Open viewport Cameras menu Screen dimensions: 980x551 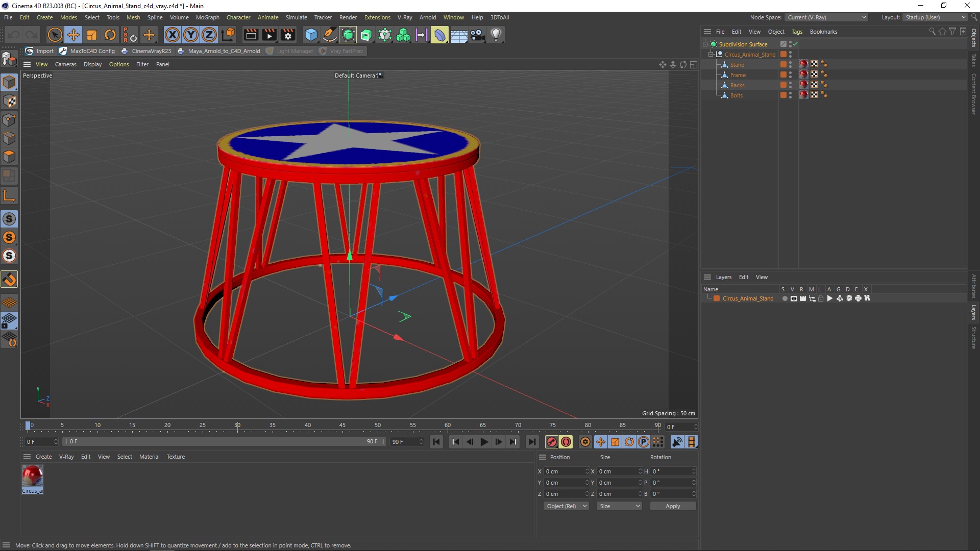pos(65,64)
